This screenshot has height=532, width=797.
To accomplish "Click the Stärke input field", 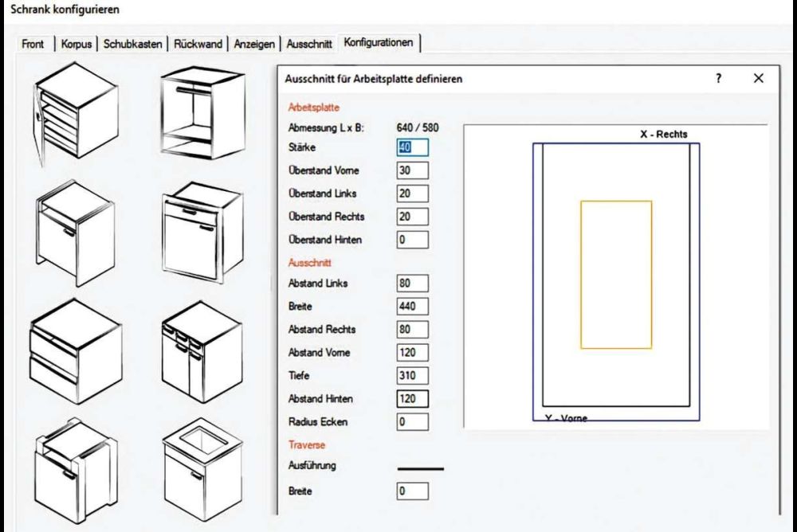I will pos(412,147).
